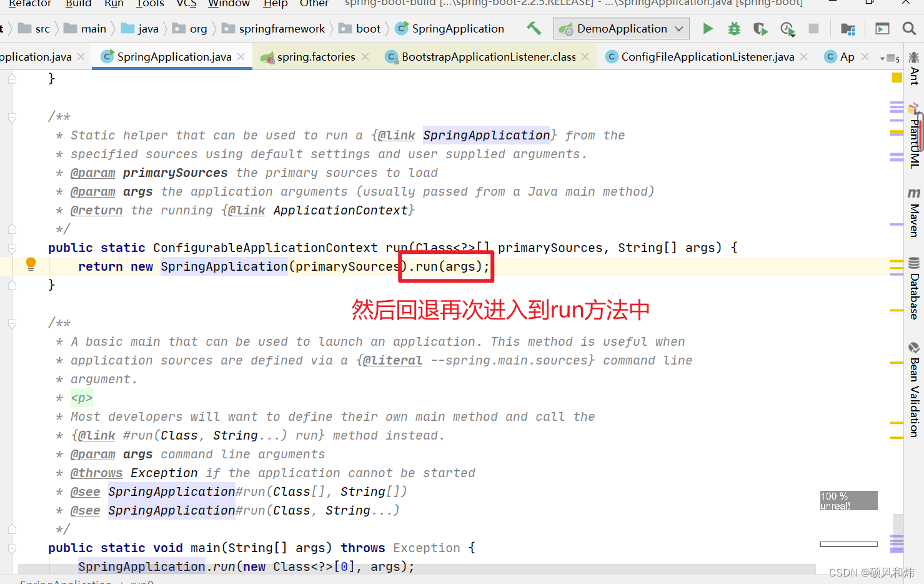
Task: Switch to spring.factories tab
Action: point(316,57)
